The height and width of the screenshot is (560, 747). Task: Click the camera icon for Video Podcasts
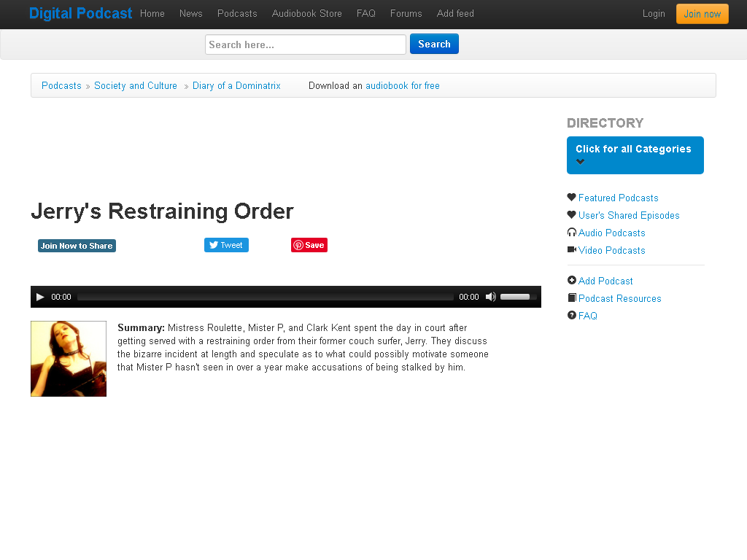(572, 249)
